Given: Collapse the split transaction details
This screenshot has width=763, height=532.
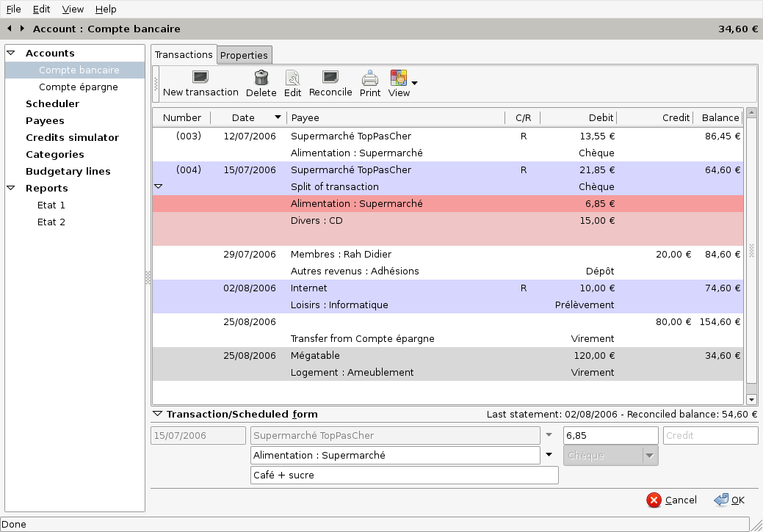Looking at the screenshot, I should (x=159, y=186).
